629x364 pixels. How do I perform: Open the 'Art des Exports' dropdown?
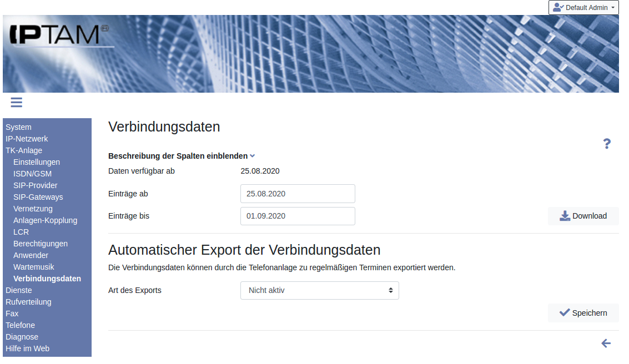tap(319, 290)
